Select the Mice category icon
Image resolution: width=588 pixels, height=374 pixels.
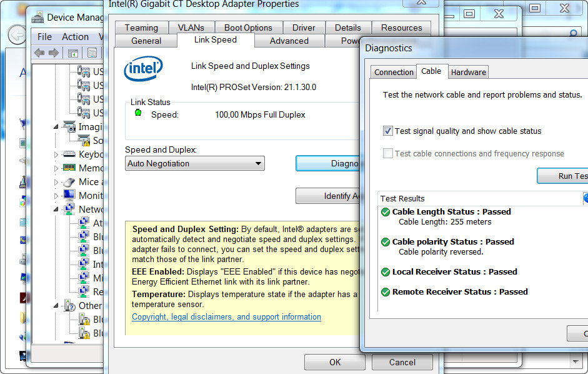coord(69,182)
